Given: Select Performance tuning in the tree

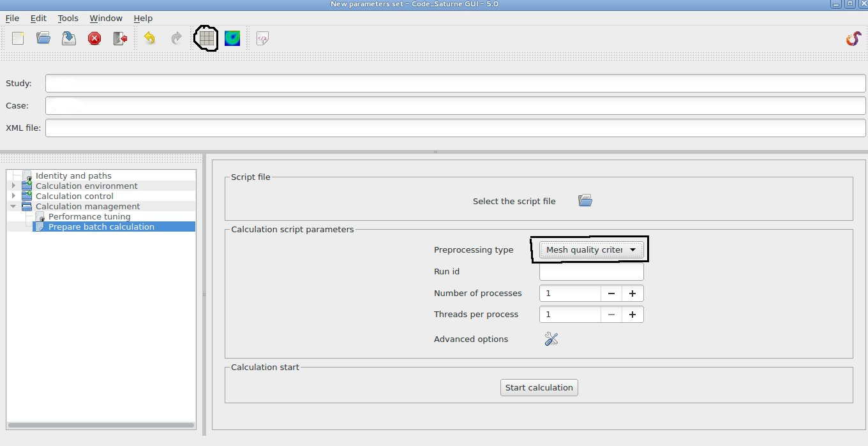Looking at the screenshot, I should (x=89, y=216).
